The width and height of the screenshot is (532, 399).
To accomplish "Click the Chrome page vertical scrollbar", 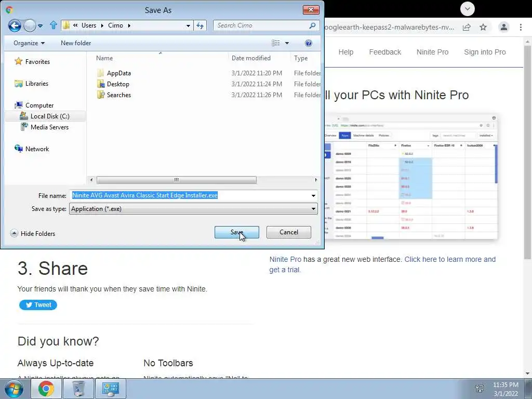I will click(x=528, y=153).
